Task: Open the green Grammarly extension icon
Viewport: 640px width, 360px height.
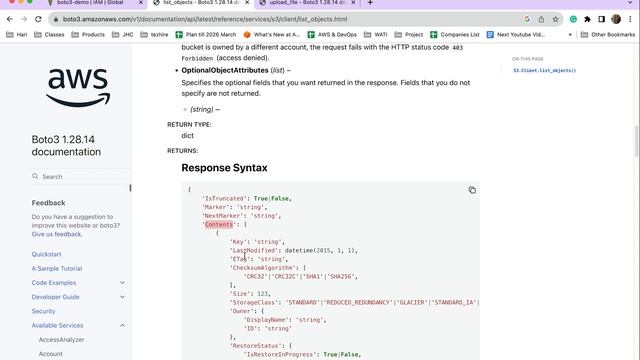Action: [573, 19]
